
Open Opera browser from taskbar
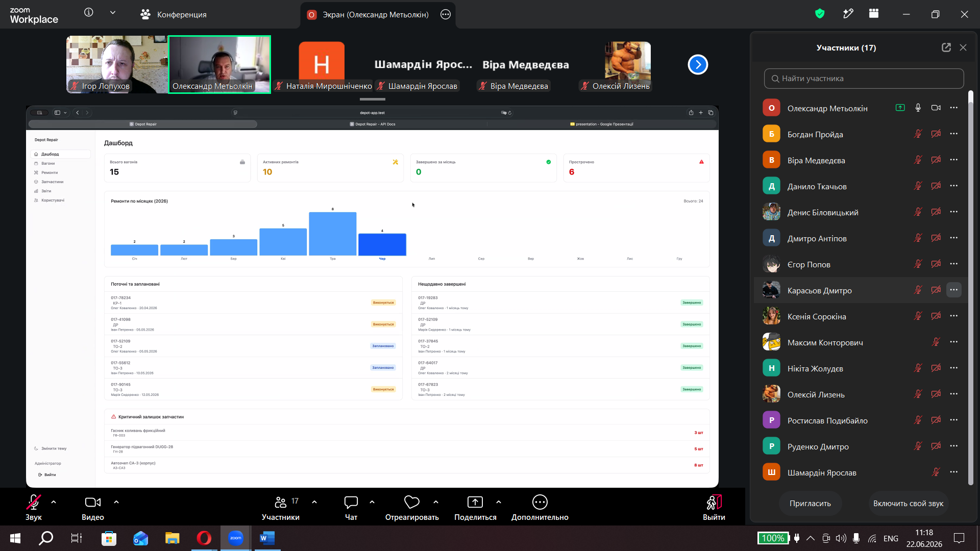point(204,538)
